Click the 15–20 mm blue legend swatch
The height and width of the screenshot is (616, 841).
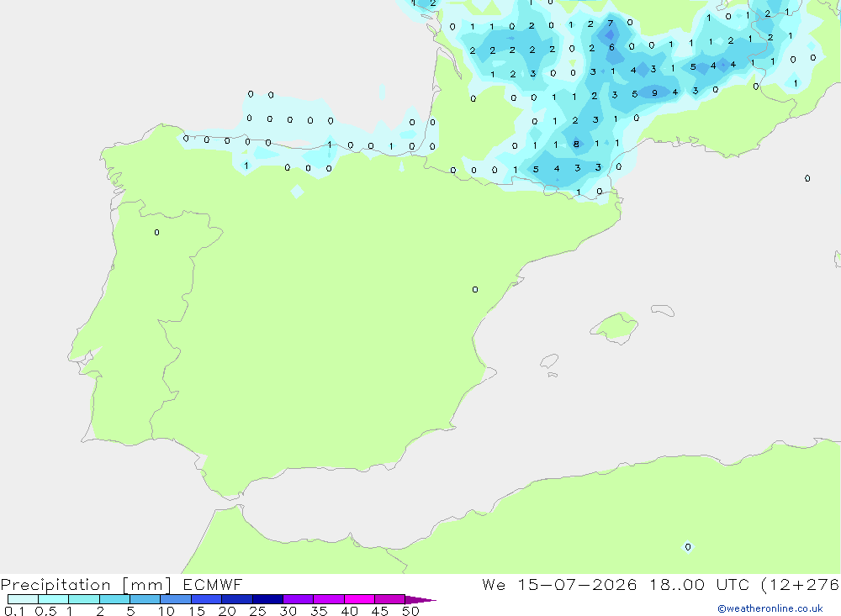[206, 599]
